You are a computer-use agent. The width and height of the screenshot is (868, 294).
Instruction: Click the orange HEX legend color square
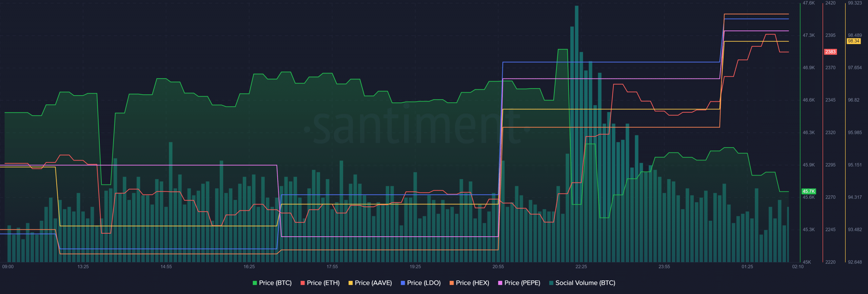pos(452,283)
